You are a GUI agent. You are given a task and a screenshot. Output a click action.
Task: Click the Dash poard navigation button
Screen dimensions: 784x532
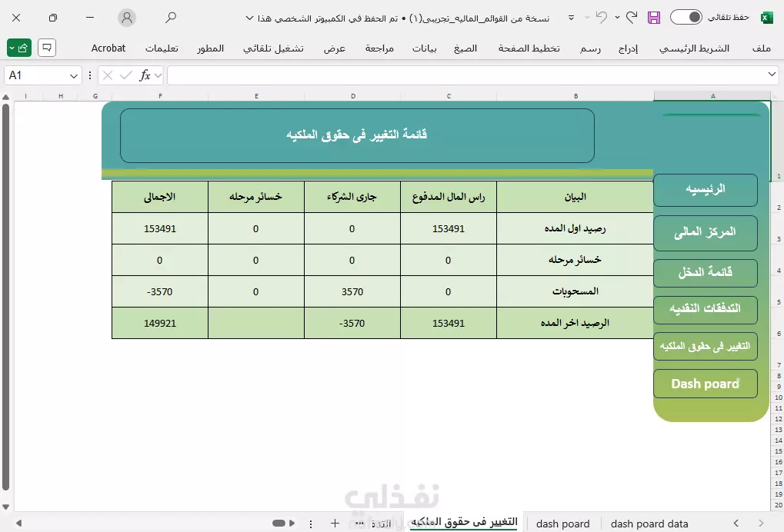[x=705, y=384]
